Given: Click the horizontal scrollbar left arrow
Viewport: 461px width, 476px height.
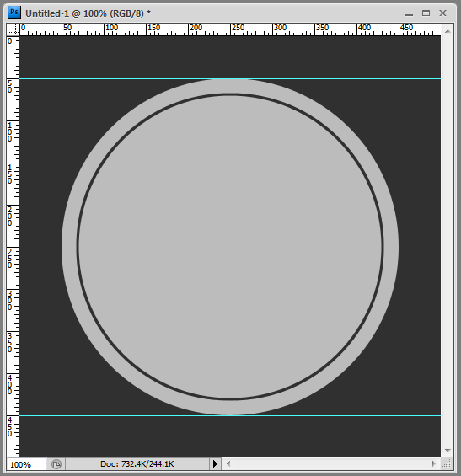Looking at the screenshot, I should pos(228,463).
